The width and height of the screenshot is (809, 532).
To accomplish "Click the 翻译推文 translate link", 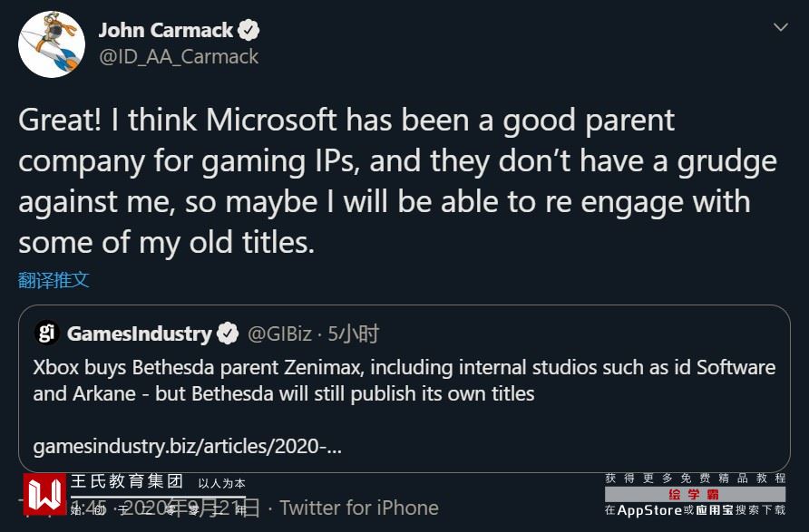I will 54,279.
